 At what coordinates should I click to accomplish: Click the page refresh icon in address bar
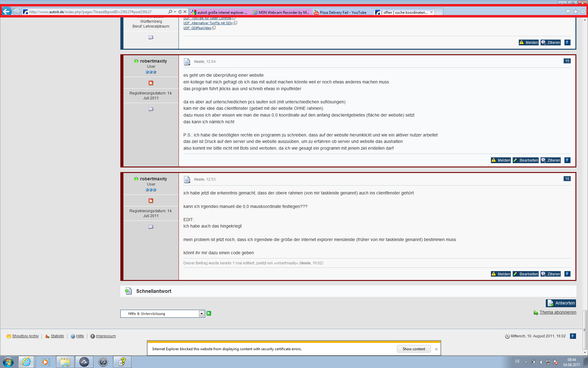click(180, 12)
